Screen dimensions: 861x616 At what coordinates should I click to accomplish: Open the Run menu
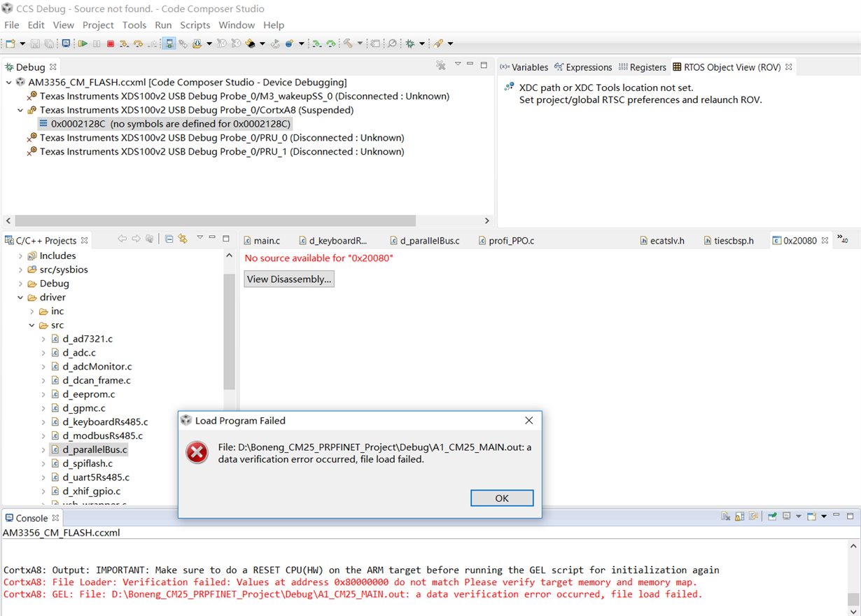[x=163, y=25]
